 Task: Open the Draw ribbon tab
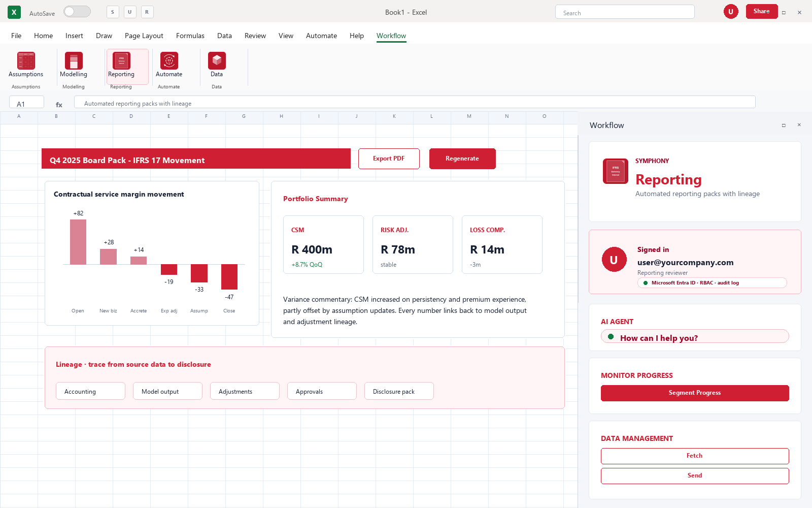[x=104, y=36]
